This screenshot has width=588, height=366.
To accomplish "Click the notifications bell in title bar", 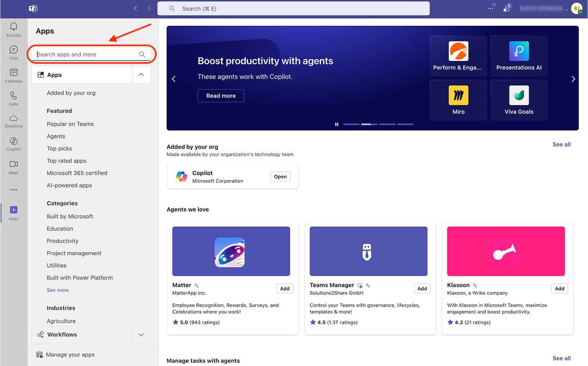I will 506,9.
